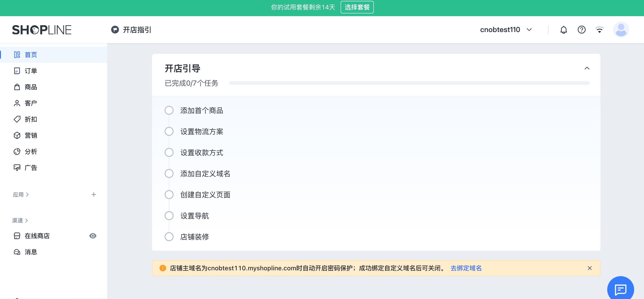Check the 添加自定义域名 task circle
The height and width of the screenshot is (299, 644).
169,174
